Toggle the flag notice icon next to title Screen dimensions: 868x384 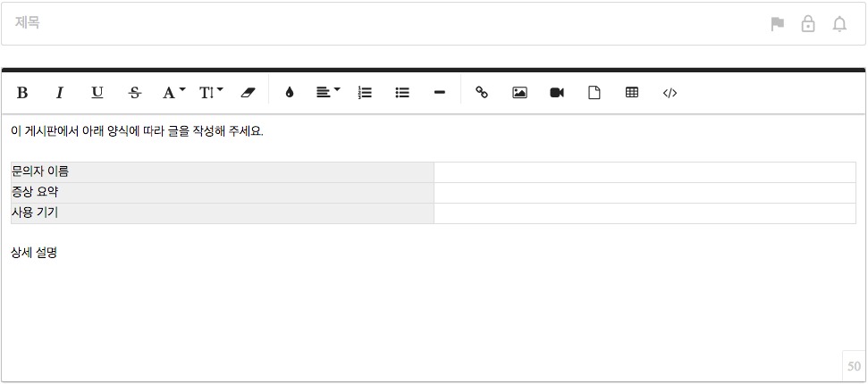(x=778, y=24)
